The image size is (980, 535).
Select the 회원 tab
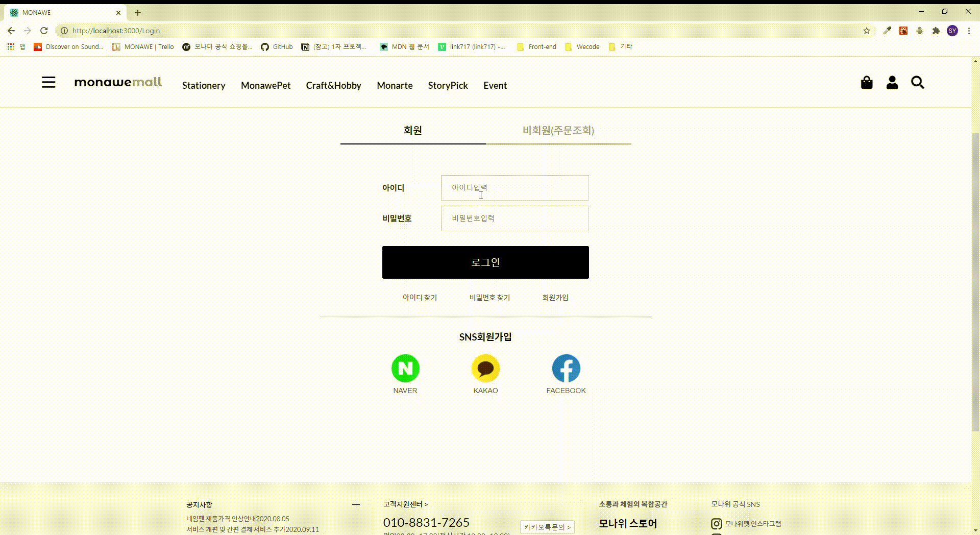tap(413, 130)
